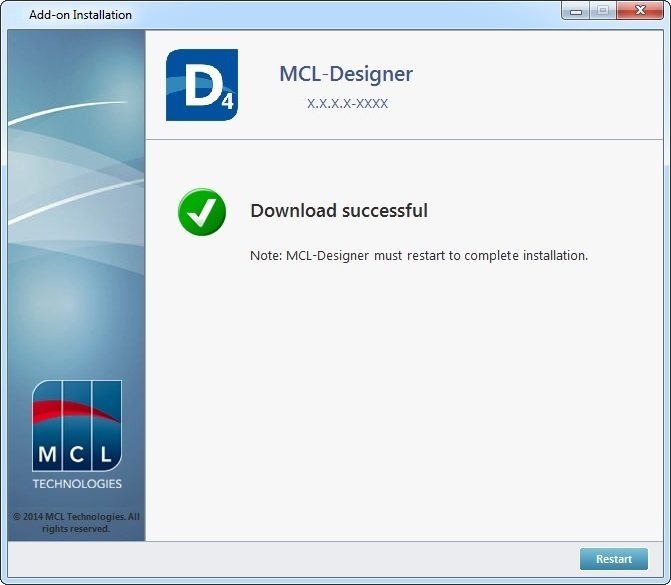Click the 2014 MCL Technologies copyright notice
Viewport: 671px width, 585px height.
coord(76,522)
